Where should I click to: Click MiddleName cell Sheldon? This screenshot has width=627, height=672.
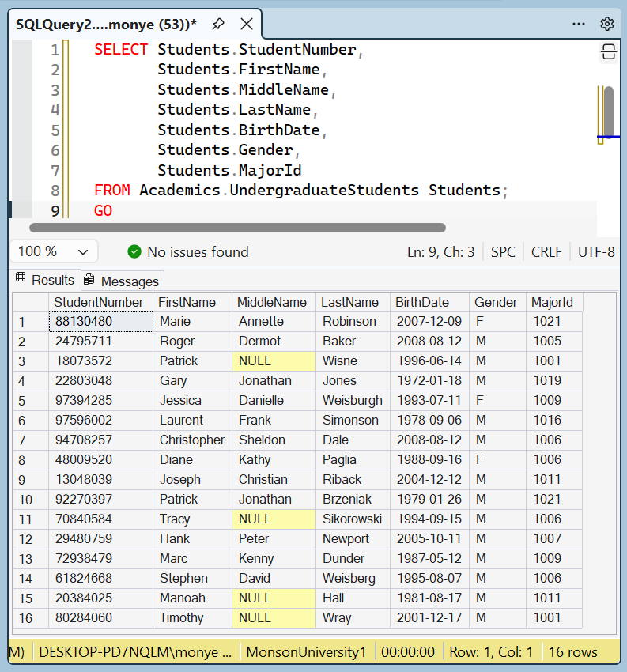click(x=274, y=440)
